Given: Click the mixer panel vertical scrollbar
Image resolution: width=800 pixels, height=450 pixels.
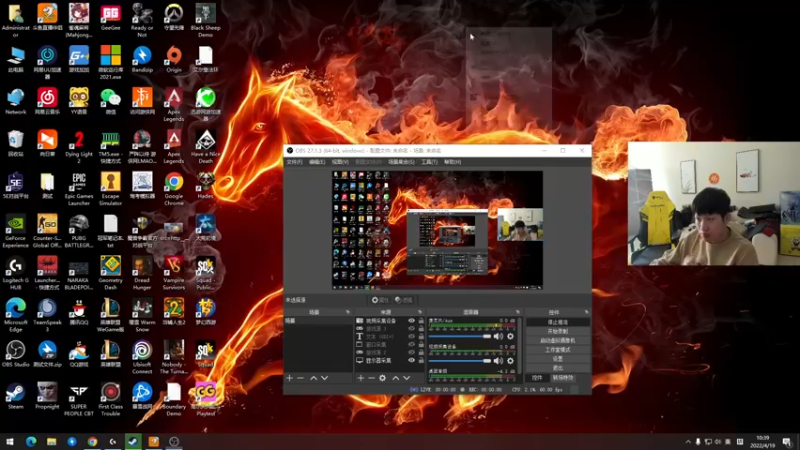Looking at the screenshot, I should coord(520,344).
